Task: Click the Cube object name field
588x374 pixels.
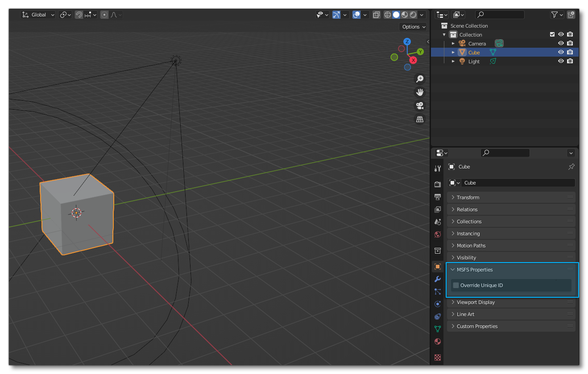Action: coord(518,183)
